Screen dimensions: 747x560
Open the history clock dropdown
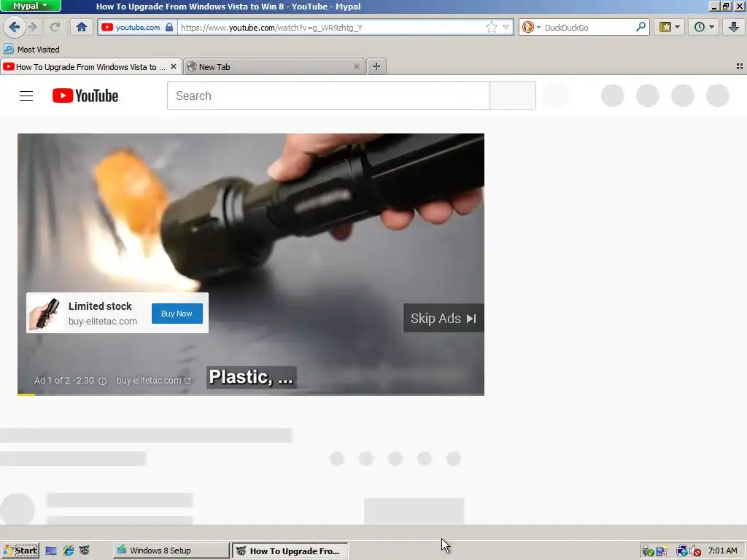coord(704,27)
